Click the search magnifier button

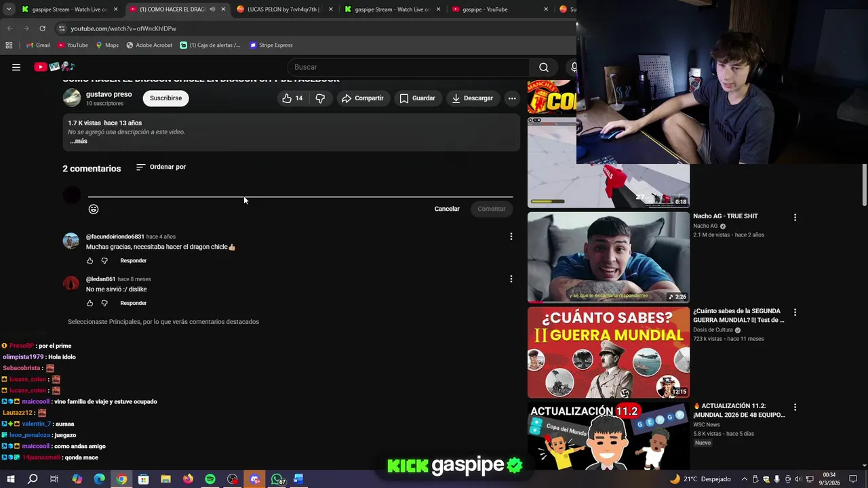coord(543,67)
